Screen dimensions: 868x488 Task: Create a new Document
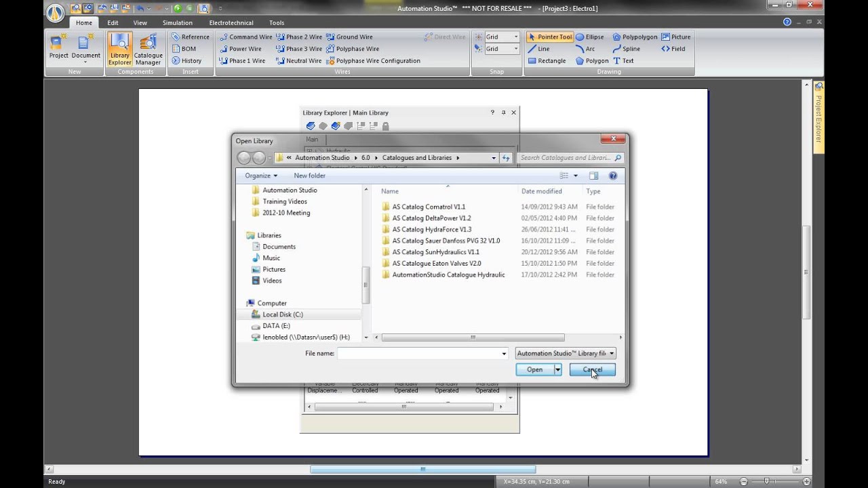86,47
